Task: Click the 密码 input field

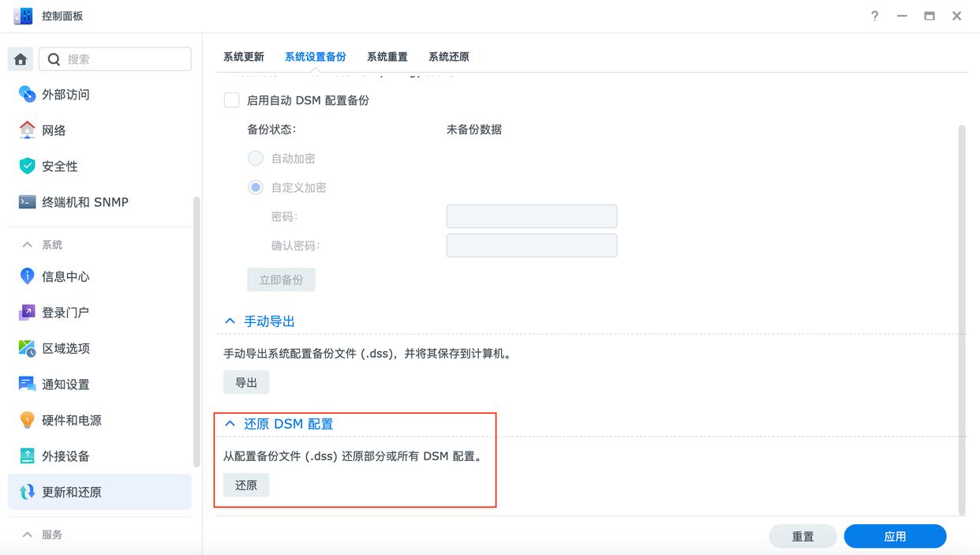Action: click(532, 216)
